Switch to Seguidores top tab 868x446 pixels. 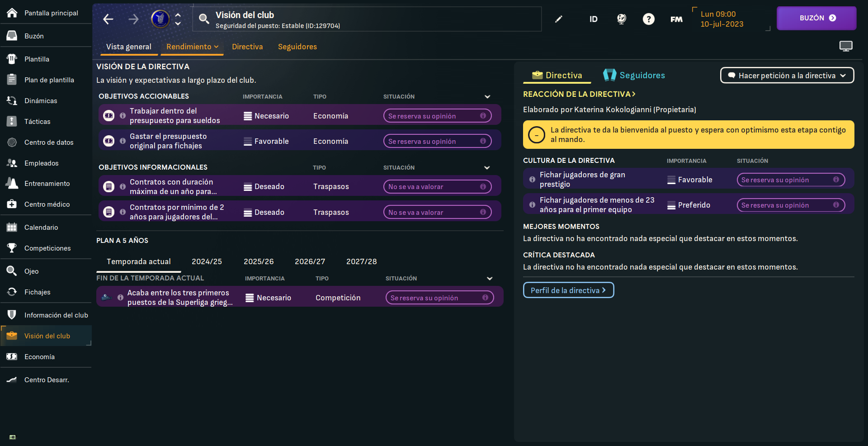click(x=297, y=47)
